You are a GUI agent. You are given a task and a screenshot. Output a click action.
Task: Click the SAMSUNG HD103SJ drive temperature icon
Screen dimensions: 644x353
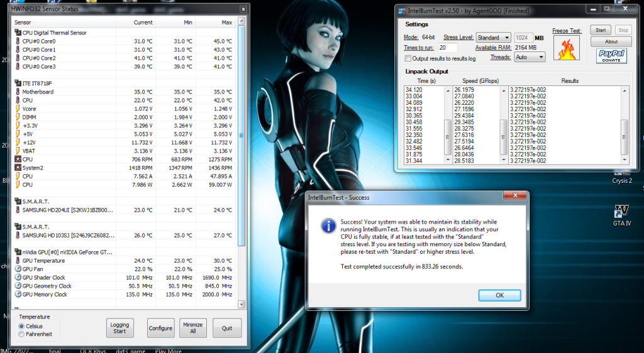click(x=18, y=236)
